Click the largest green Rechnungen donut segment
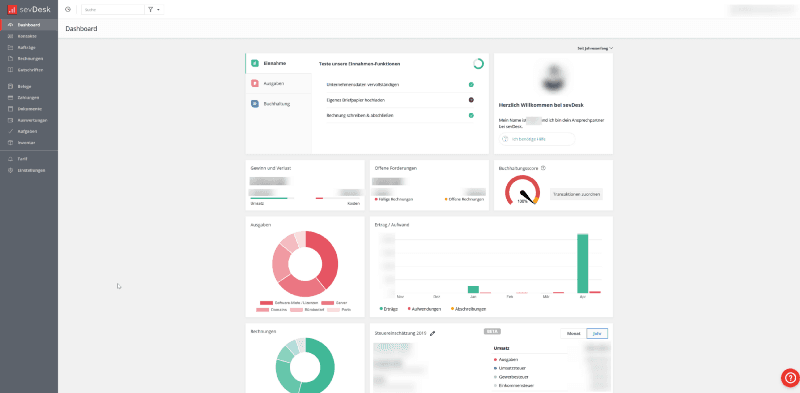The width and height of the screenshot is (800, 393). tap(325, 367)
